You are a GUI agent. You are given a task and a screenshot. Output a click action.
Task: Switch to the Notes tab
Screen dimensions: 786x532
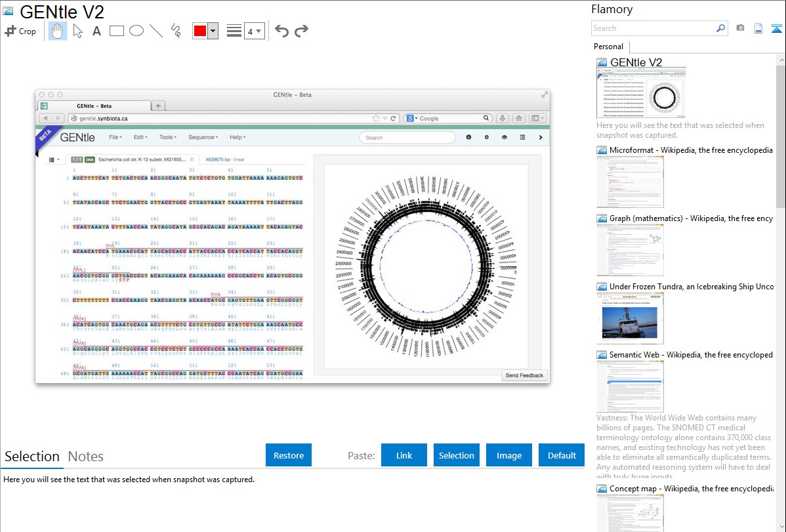pyautogui.click(x=86, y=457)
